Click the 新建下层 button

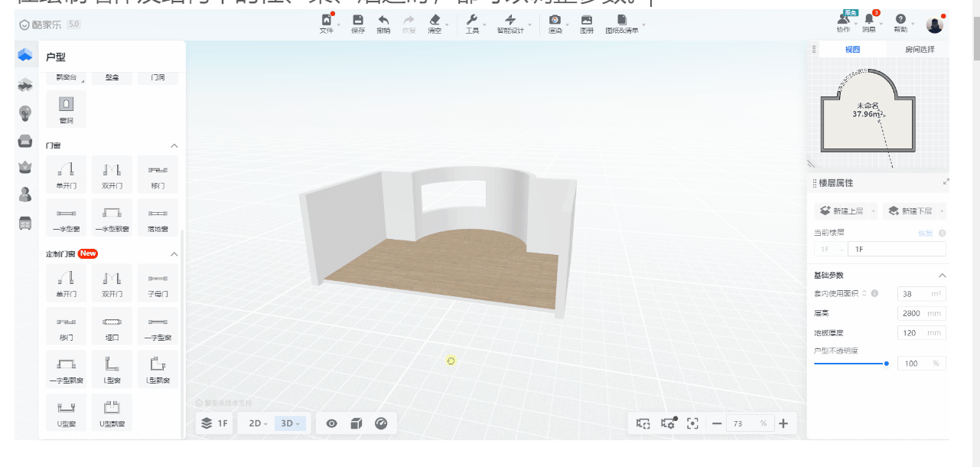(910, 211)
